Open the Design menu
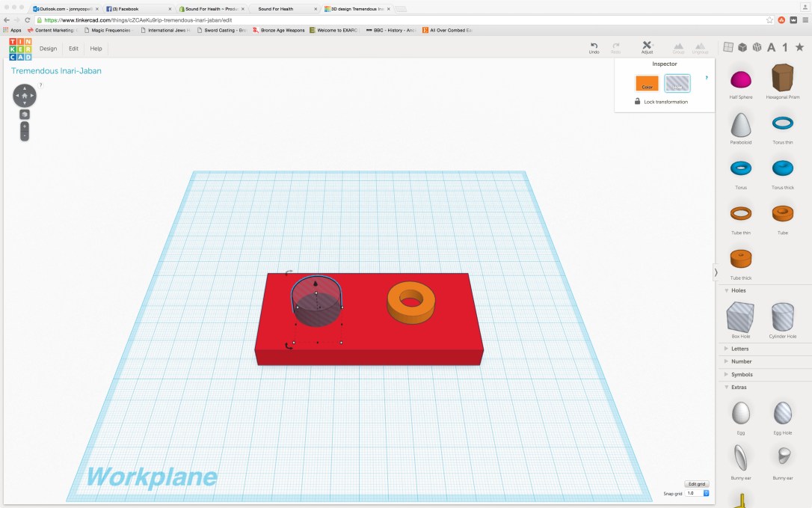812x508 pixels. coord(48,49)
